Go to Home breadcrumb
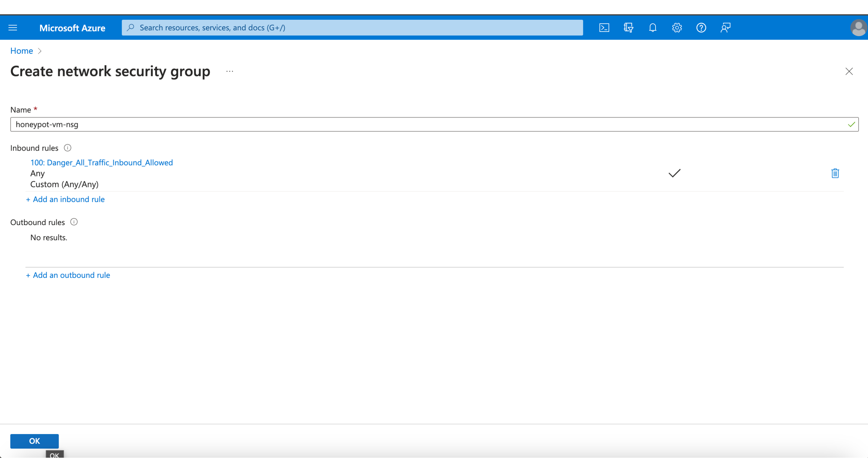The image size is (868, 472). pyautogui.click(x=22, y=51)
